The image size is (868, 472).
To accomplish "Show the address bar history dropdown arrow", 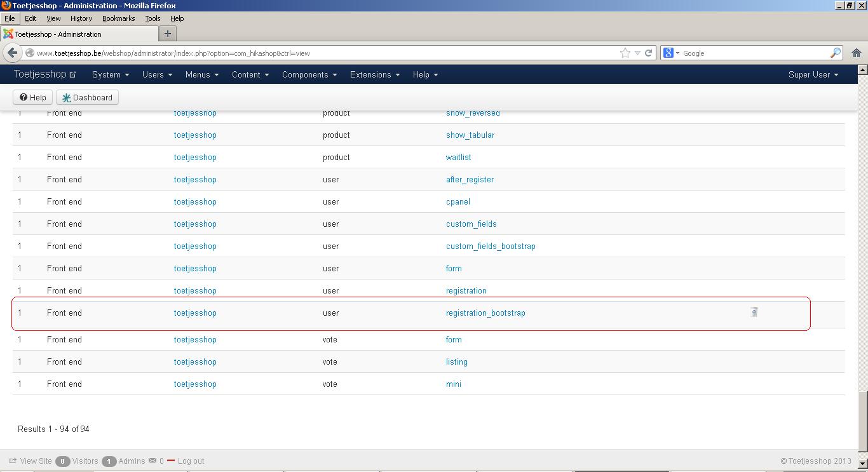I will pos(637,53).
